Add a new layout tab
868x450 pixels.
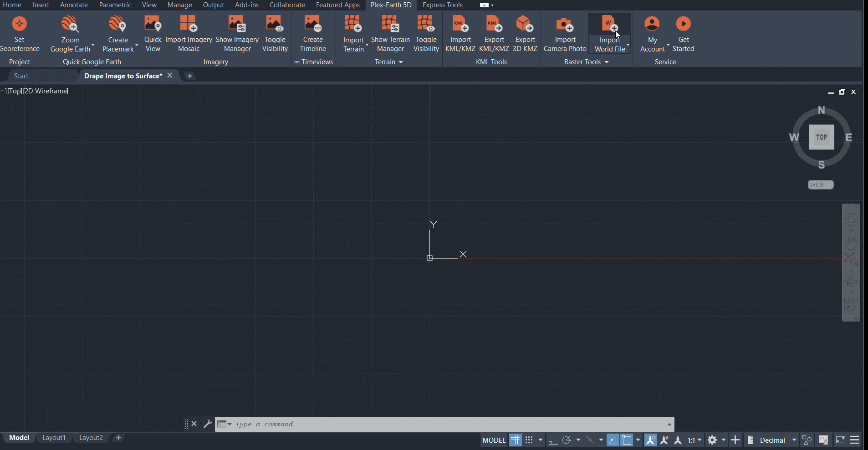pyautogui.click(x=118, y=438)
